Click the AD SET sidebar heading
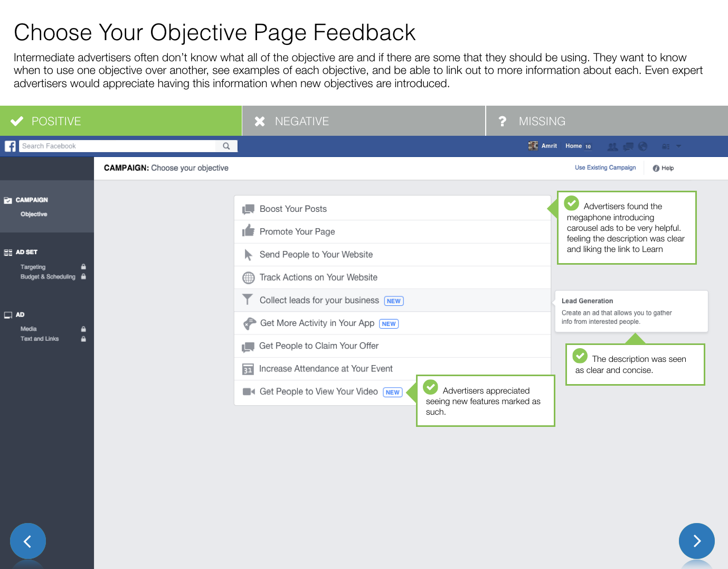The width and height of the screenshot is (728, 569). [26, 252]
